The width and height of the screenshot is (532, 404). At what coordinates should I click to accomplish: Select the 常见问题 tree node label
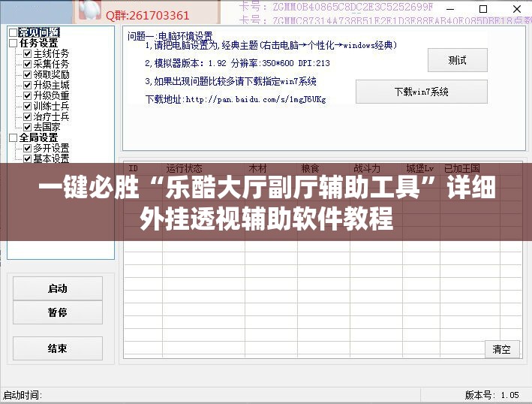click(x=39, y=32)
